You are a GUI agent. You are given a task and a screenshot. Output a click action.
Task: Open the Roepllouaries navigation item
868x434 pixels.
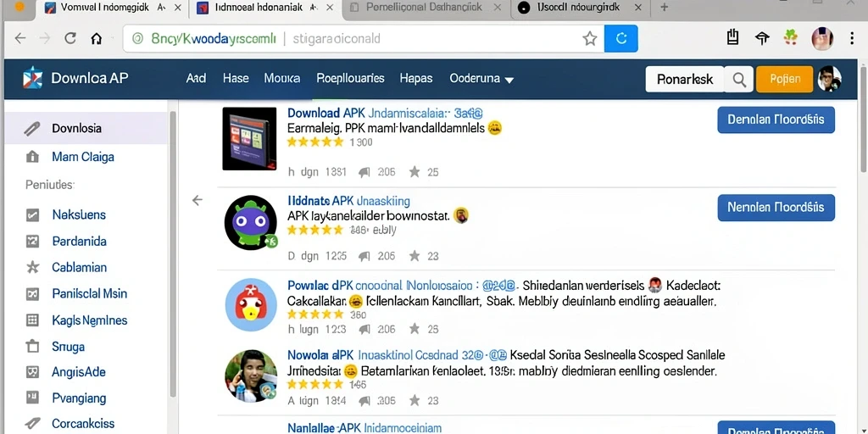pos(350,79)
